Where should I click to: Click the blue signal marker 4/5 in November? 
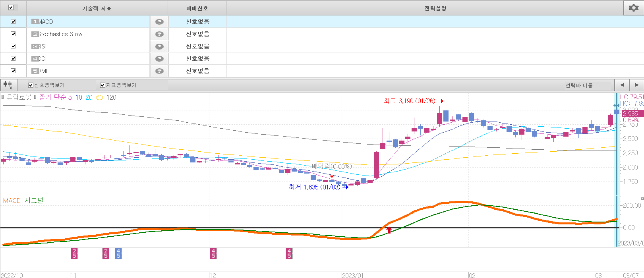[118, 253]
